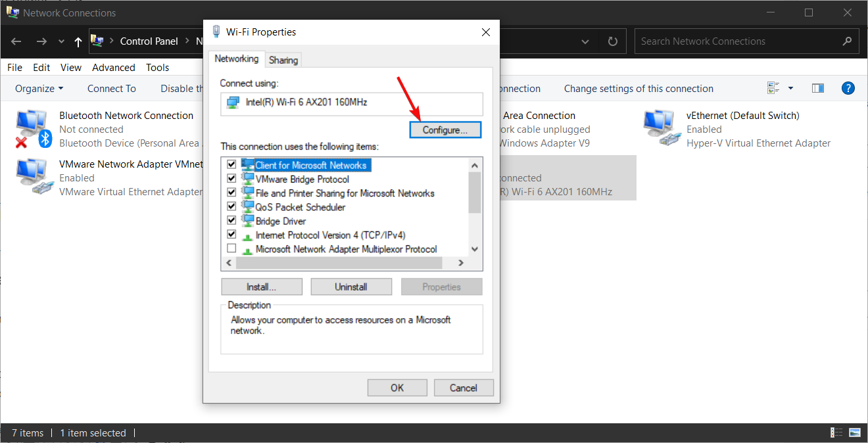Select the vEthernet (Default Switch) adapter icon
Viewport: 868px width, 443px height.
tap(661, 129)
